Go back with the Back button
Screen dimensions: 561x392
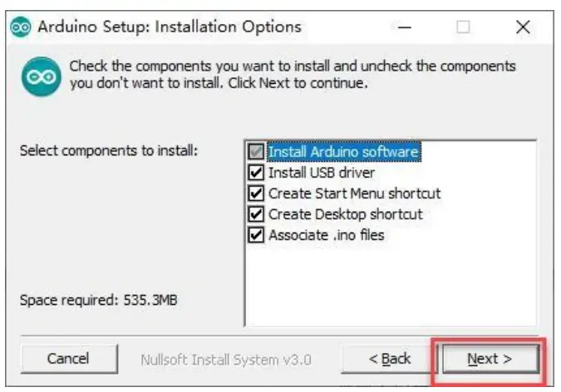(391, 359)
